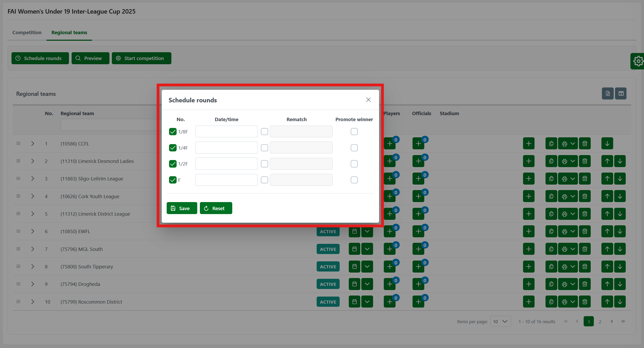This screenshot has width=644, height=348.
Task: Switch to the Competition tab
Action: click(27, 32)
